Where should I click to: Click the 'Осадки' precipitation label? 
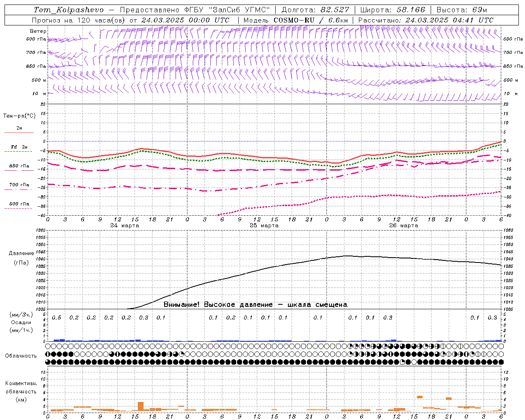pos(21,322)
